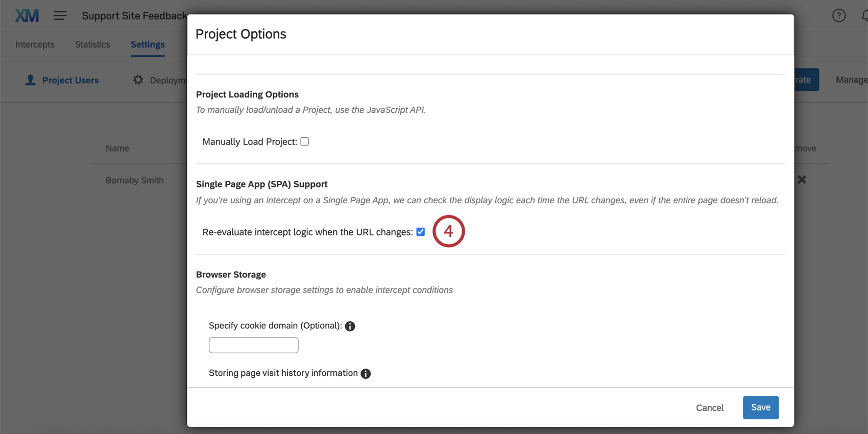This screenshot has height=434, width=868.
Task: Click the Support Site Feedback project title
Action: [x=134, y=16]
